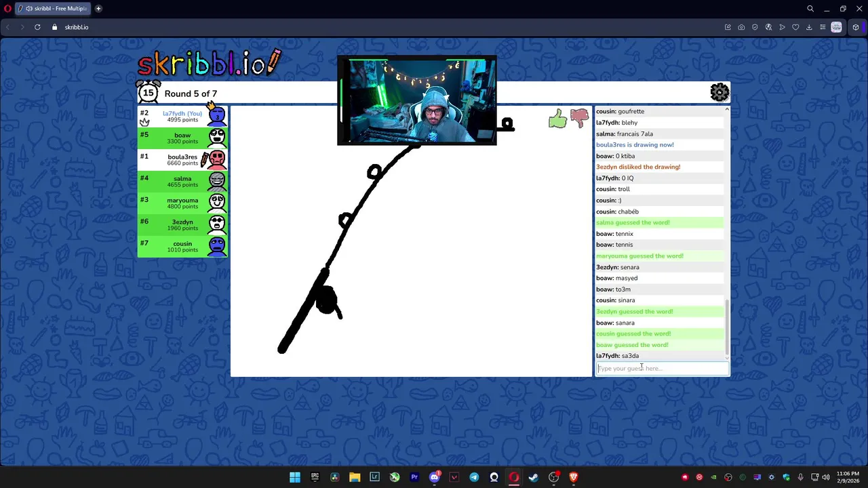Open the system volume control
This screenshot has height=488, width=868.
point(826,477)
